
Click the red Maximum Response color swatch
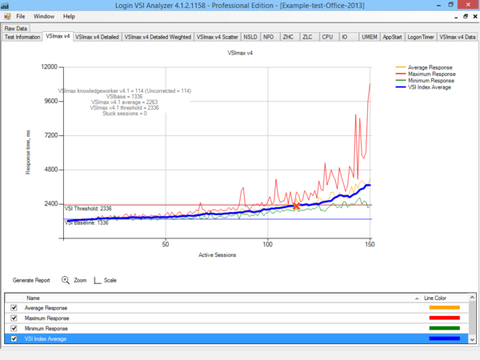click(444, 318)
